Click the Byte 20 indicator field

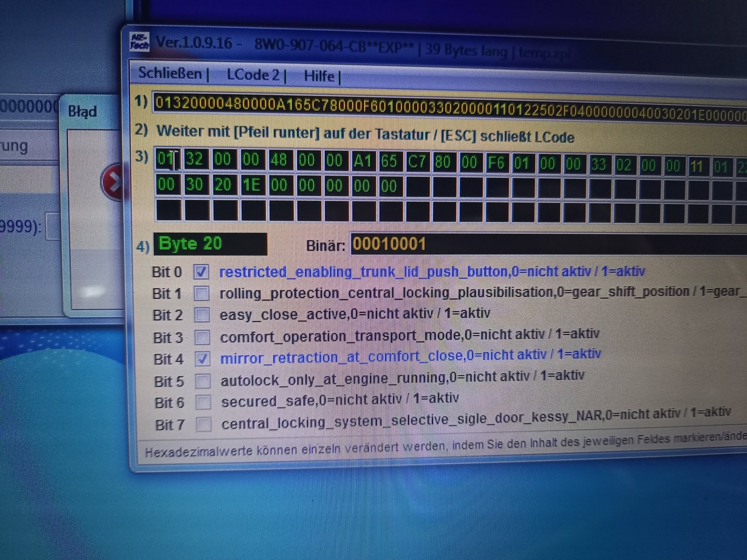(x=210, y=244)
